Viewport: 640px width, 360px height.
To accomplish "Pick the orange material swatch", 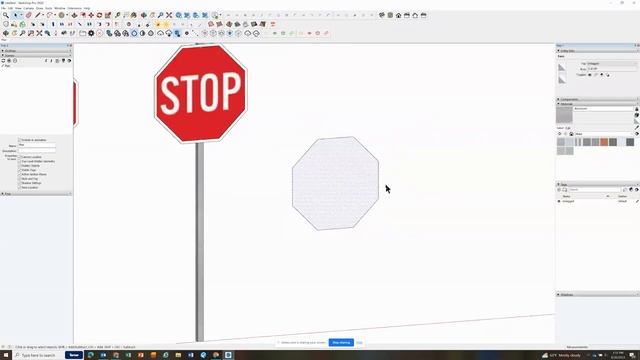I will (604, 142).
